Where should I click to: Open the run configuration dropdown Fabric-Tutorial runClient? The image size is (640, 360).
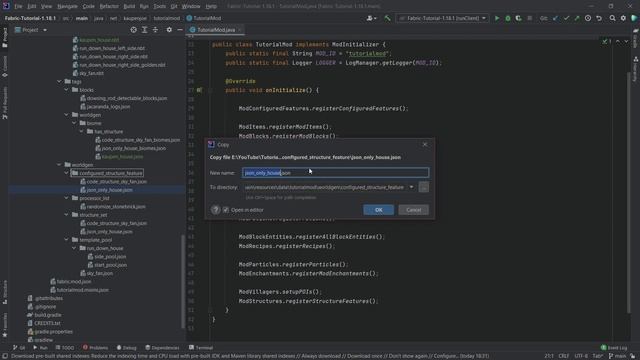pyautogui.click(x=443, y=18)
